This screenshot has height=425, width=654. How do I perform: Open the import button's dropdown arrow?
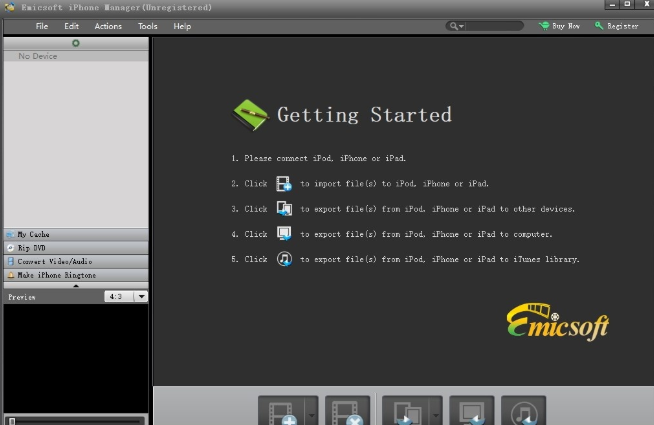pos(311,412)
